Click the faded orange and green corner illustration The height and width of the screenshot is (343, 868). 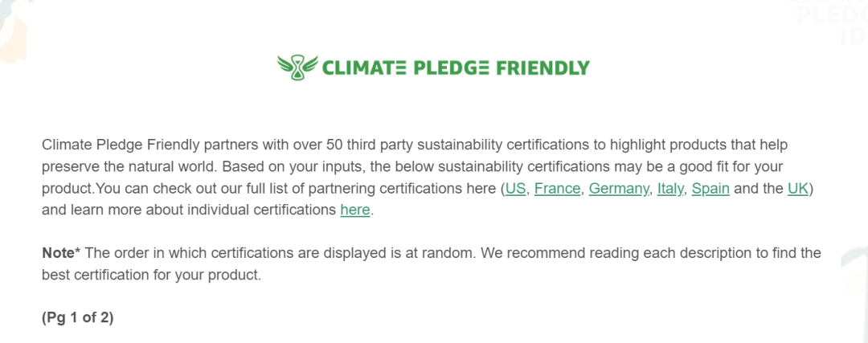coord(12,31)
